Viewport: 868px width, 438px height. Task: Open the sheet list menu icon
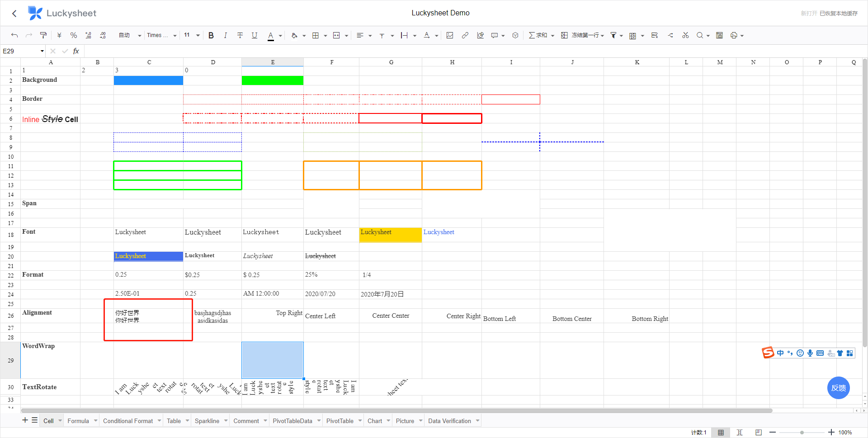tap(34, 420)
